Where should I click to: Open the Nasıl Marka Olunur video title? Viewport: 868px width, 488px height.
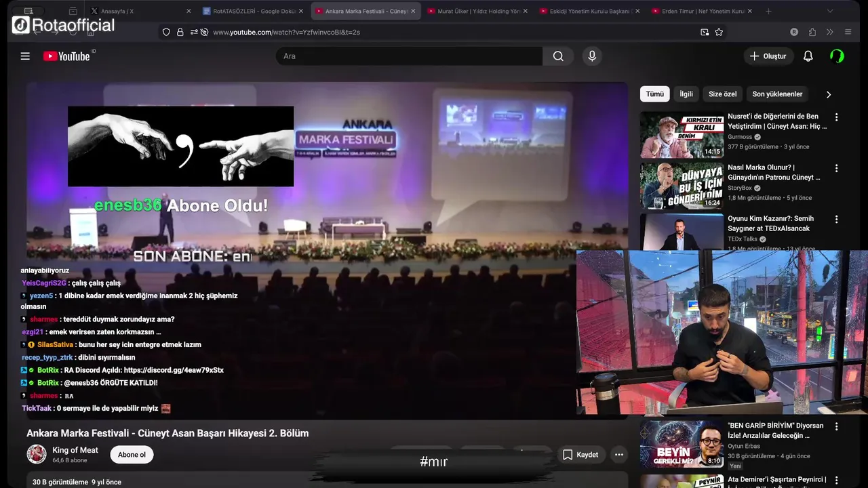point(774,172)
